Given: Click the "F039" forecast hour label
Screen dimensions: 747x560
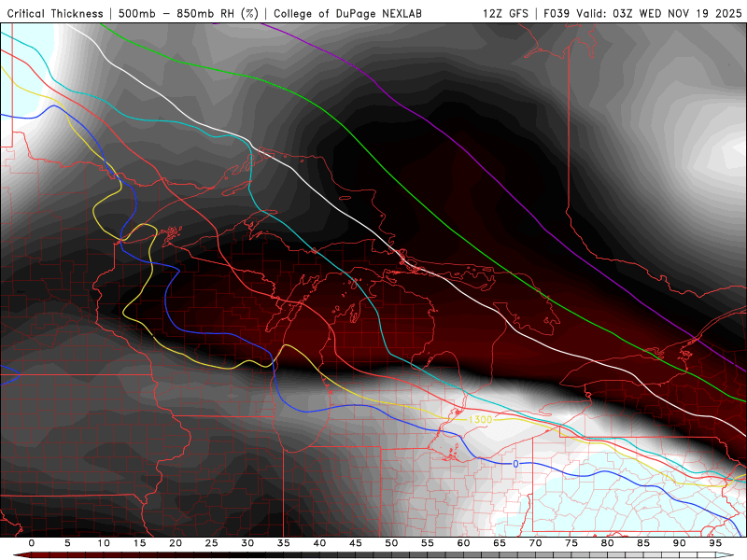Looking at the screenshot, I should (557, 14).
